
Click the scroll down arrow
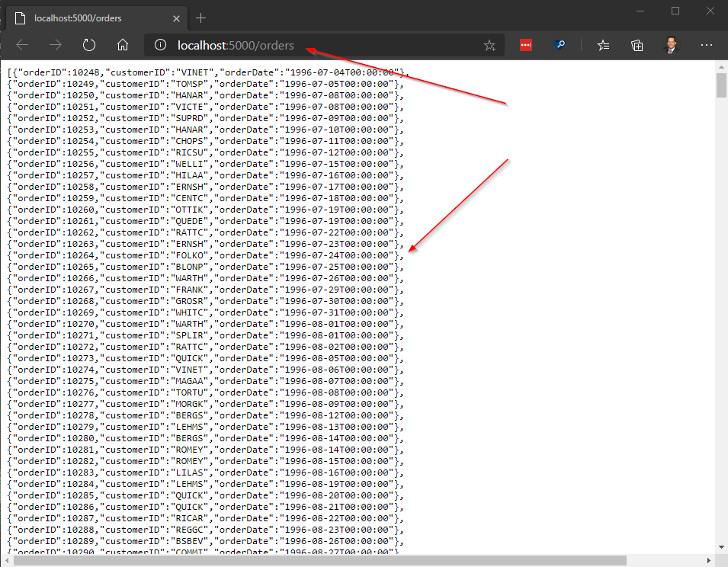point(721,546)
